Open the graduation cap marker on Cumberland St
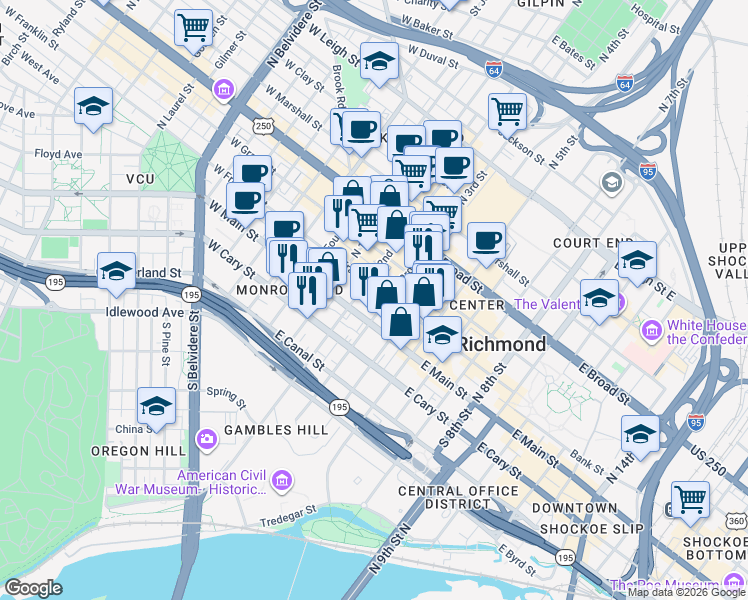Screen dimensions: 748x600 [116, 271]
